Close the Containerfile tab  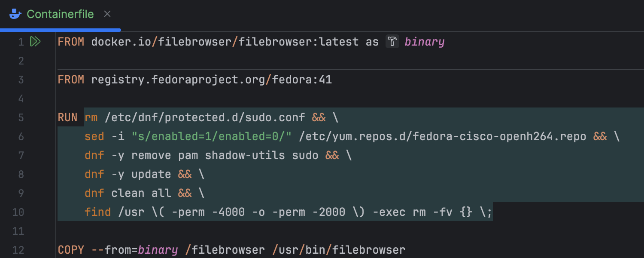(107, 14)
